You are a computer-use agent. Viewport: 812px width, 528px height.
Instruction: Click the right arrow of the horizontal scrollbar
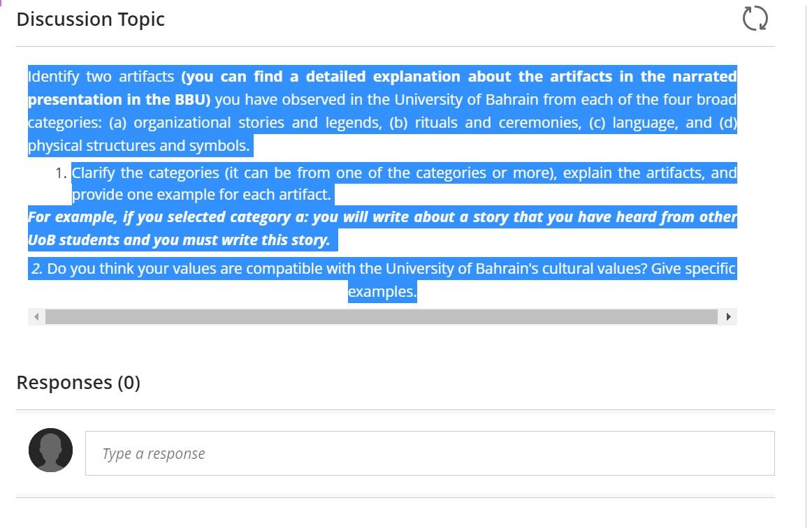[730, 316]
